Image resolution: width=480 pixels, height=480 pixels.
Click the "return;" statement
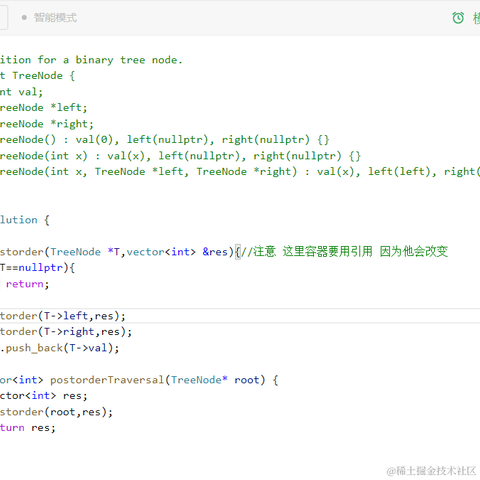coord(27,284)
